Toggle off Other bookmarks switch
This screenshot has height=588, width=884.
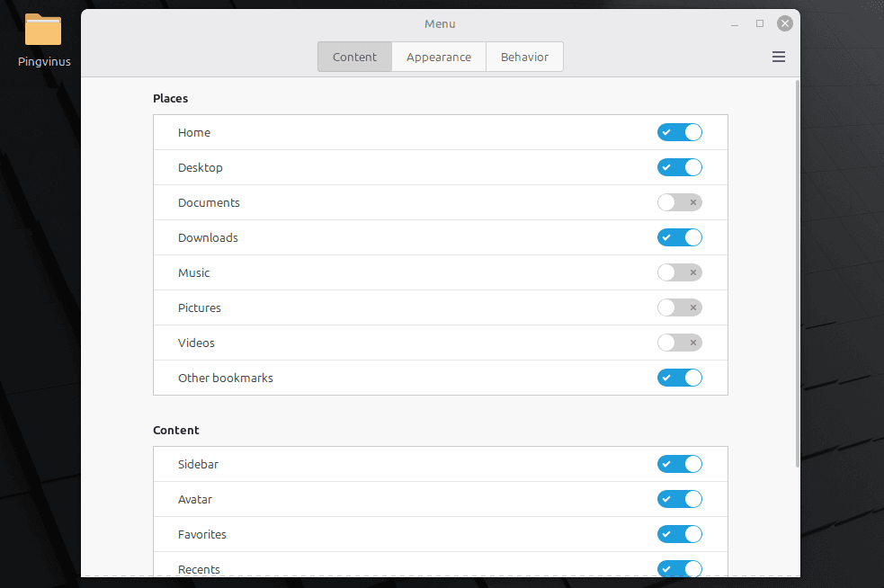click(679, 378)
